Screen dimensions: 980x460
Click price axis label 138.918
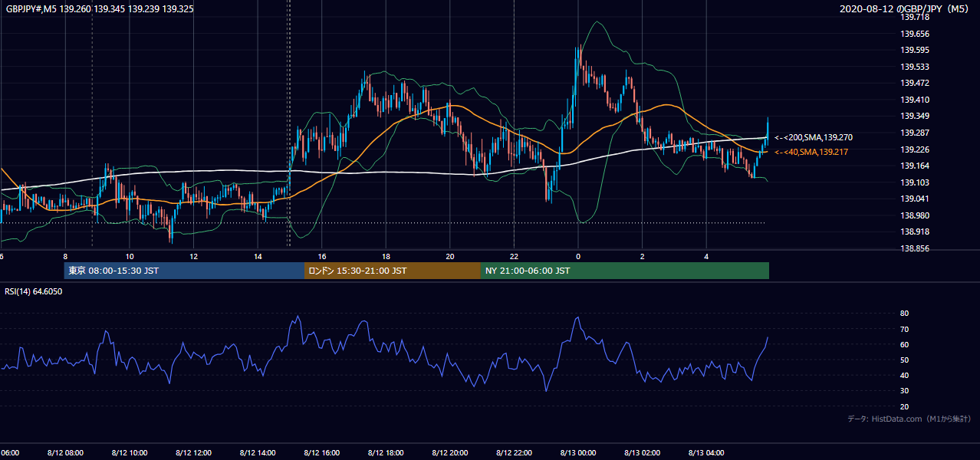pos(915,232)
